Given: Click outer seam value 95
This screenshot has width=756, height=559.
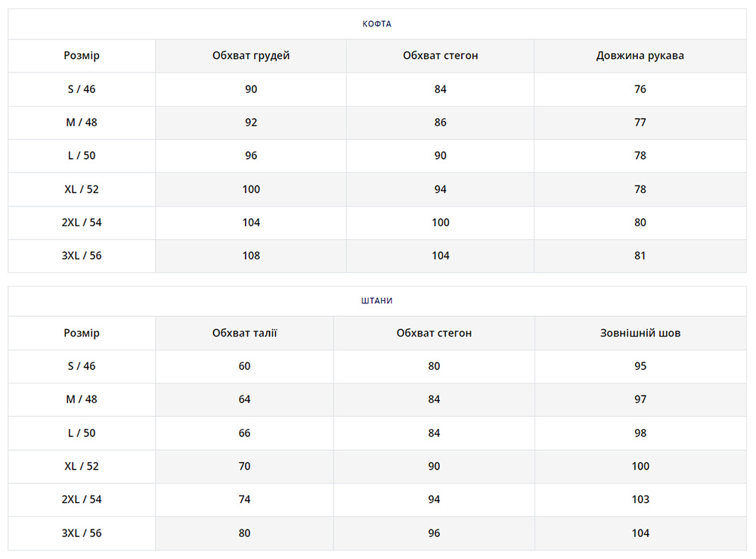Looking at the screenshot, I should click(640, 366).
